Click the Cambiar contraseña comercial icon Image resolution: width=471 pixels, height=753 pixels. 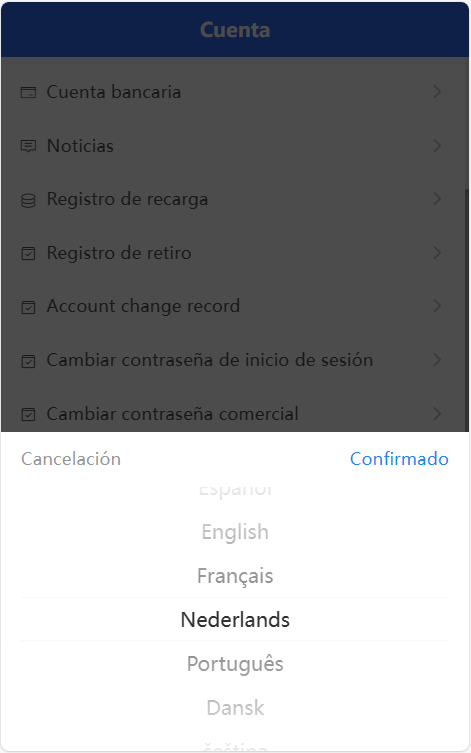tap(28, 414)
